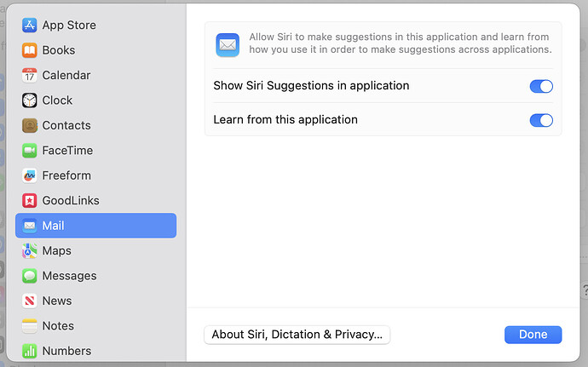This screenshot has width=588, height=367.
Task: Click the Learn from this application label
Action: (285, 119)
